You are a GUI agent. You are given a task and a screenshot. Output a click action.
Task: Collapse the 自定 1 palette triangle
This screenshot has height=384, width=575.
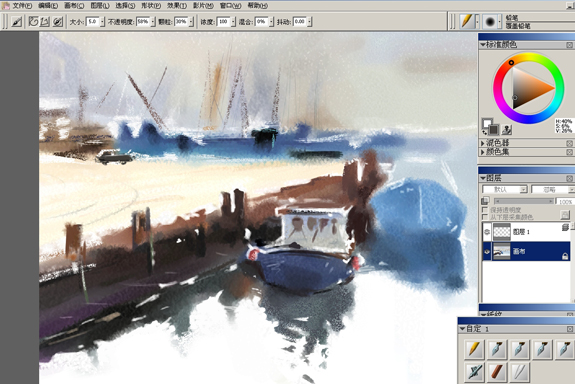(462, 329)
